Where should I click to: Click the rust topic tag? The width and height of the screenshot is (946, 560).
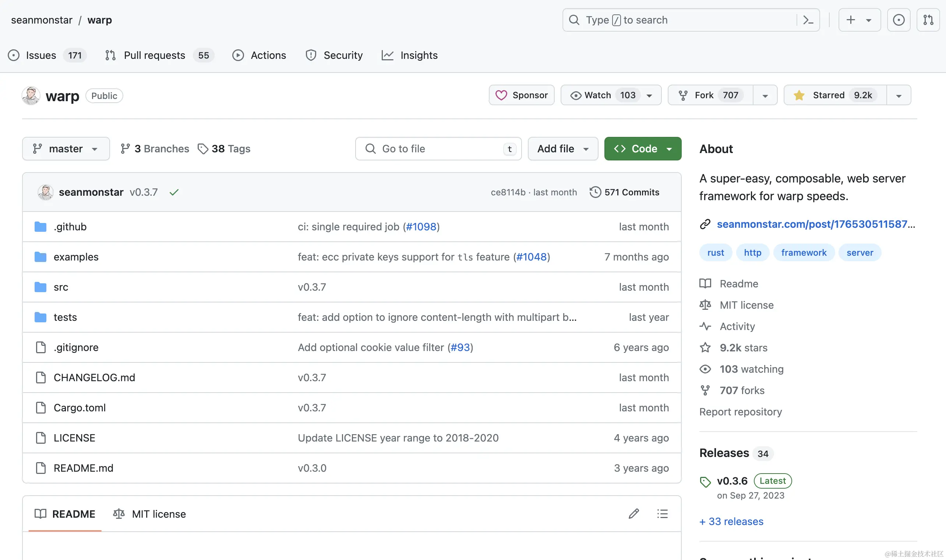[715, 252]
